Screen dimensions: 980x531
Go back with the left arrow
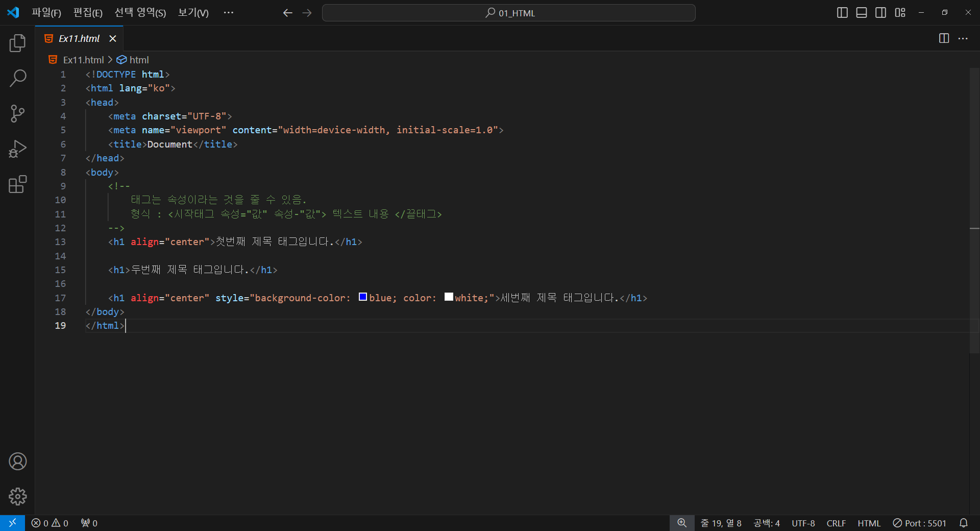(288, 13)
